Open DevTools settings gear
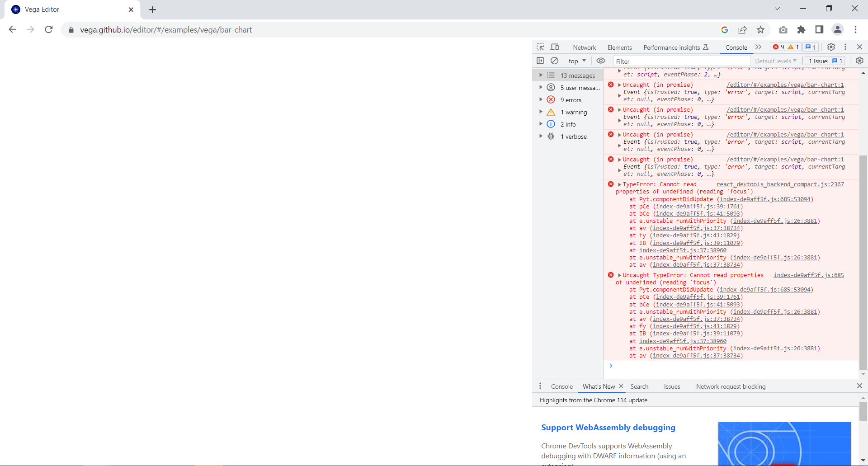 (x=831, y=47)
